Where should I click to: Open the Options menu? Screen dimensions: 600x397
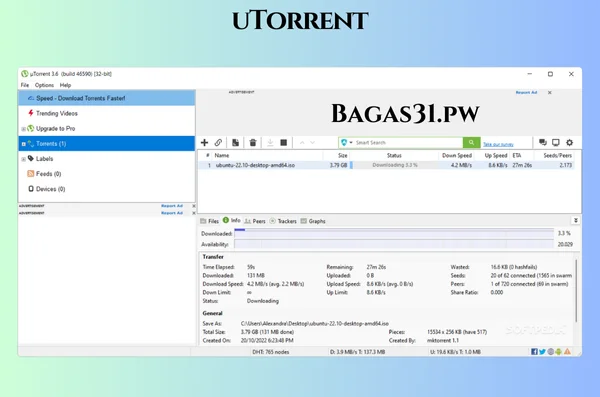coord(44,85)
